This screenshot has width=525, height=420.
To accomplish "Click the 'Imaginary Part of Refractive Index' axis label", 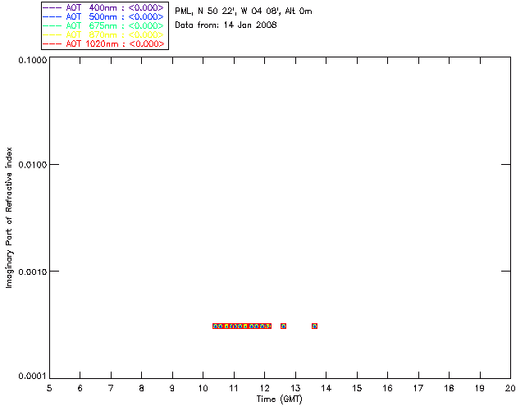I will [x=9, y=217].
